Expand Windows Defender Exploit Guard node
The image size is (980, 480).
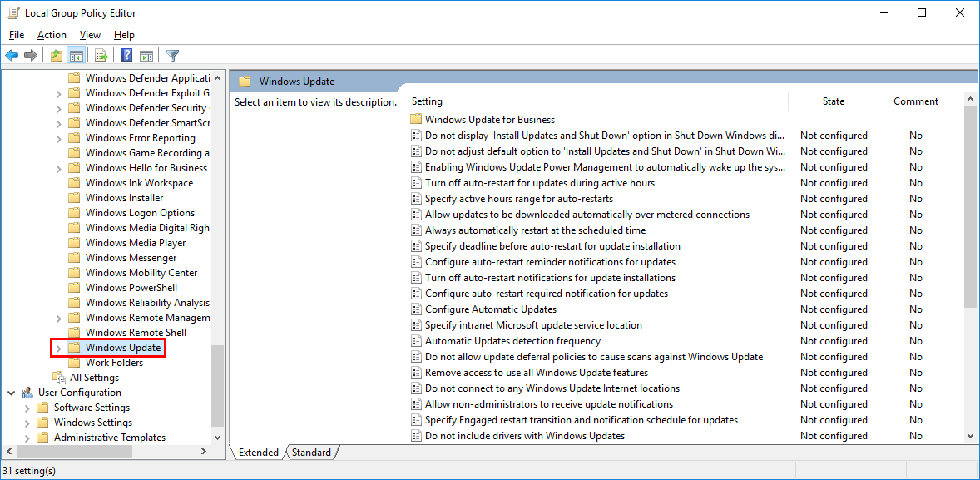58,93
